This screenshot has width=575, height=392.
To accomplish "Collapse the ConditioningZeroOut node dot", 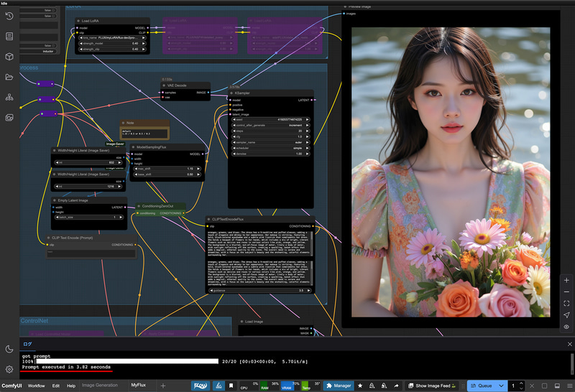I will click(x=139, y=206).
